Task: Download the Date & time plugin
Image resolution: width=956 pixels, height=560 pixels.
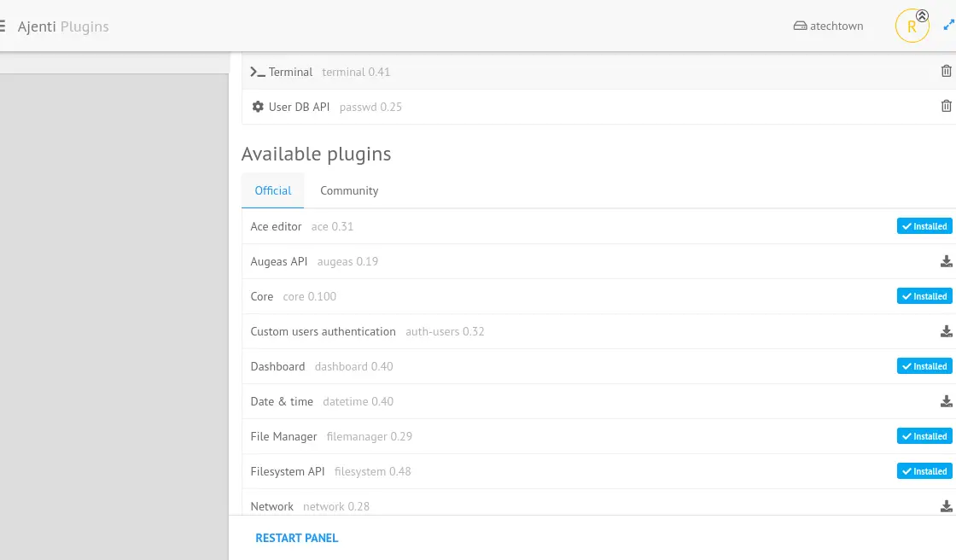Action: 946,401
